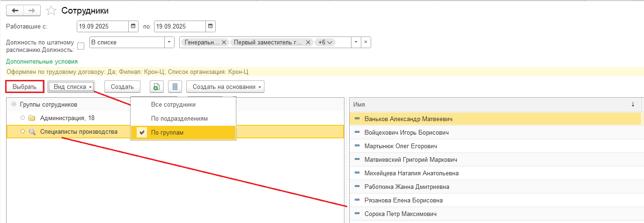644x223 pixels.
Task: Open the Дополнительные условия link
Action: click(42, 61)
